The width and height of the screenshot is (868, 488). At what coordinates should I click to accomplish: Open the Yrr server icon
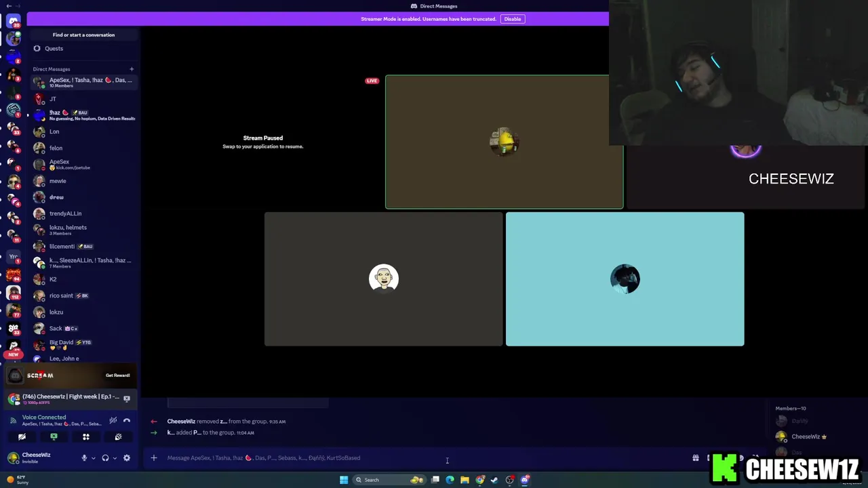click(14, 257)
